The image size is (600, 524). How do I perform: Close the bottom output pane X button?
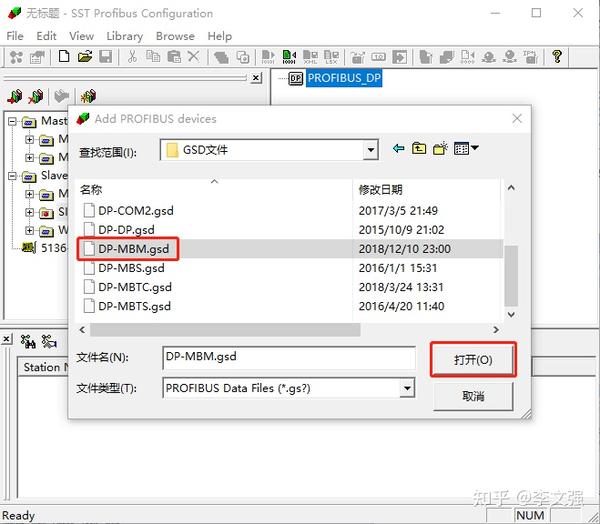(7, 339)
